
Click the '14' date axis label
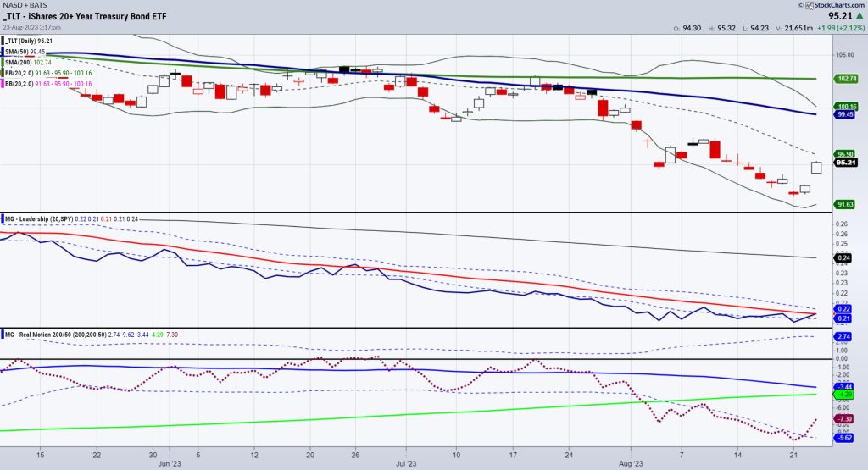(x=738, y=455)
